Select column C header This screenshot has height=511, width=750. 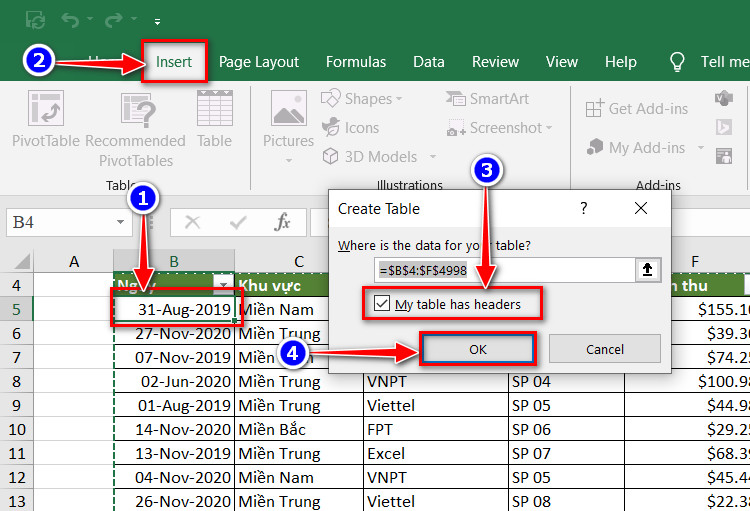click(x=299, y=262)
